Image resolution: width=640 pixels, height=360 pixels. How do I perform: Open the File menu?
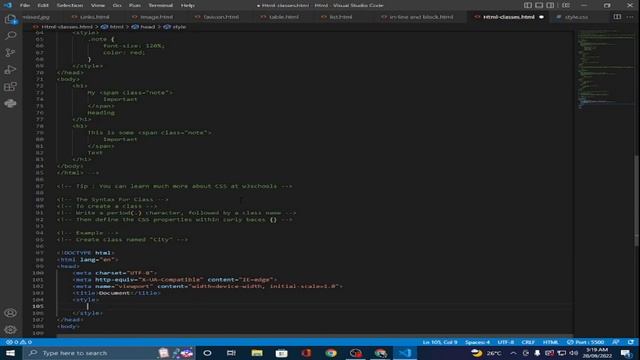(x=24, y=5)
